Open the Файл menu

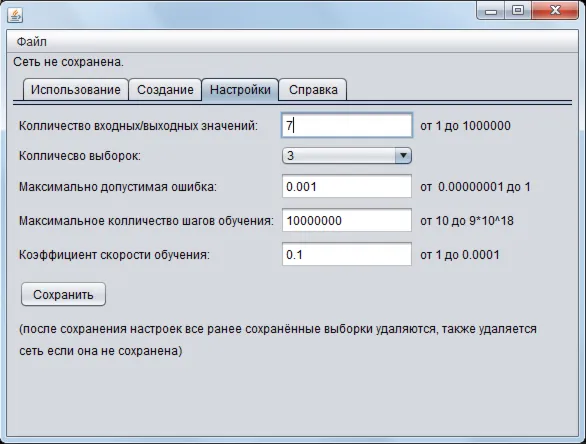32,41
